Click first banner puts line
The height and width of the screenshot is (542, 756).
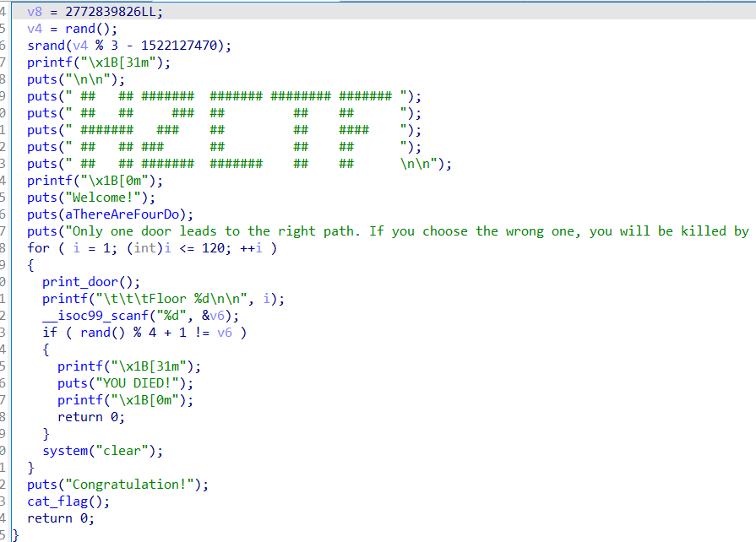(x=224, y=96)
